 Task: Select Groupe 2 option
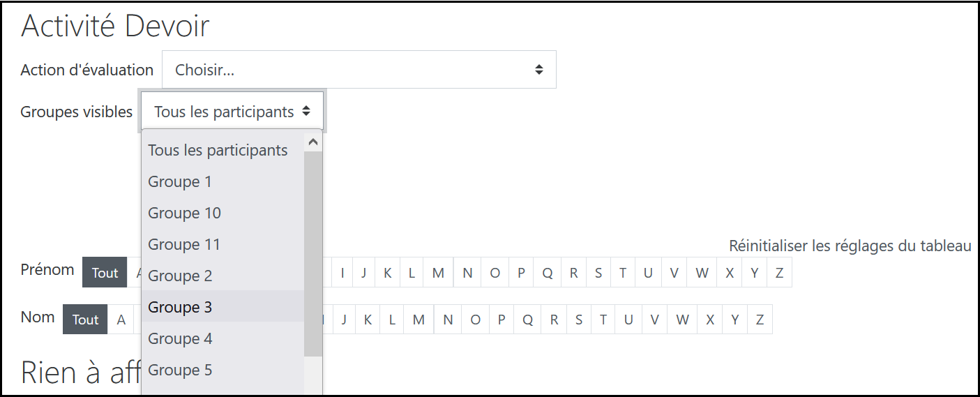[x=180, y=276]
